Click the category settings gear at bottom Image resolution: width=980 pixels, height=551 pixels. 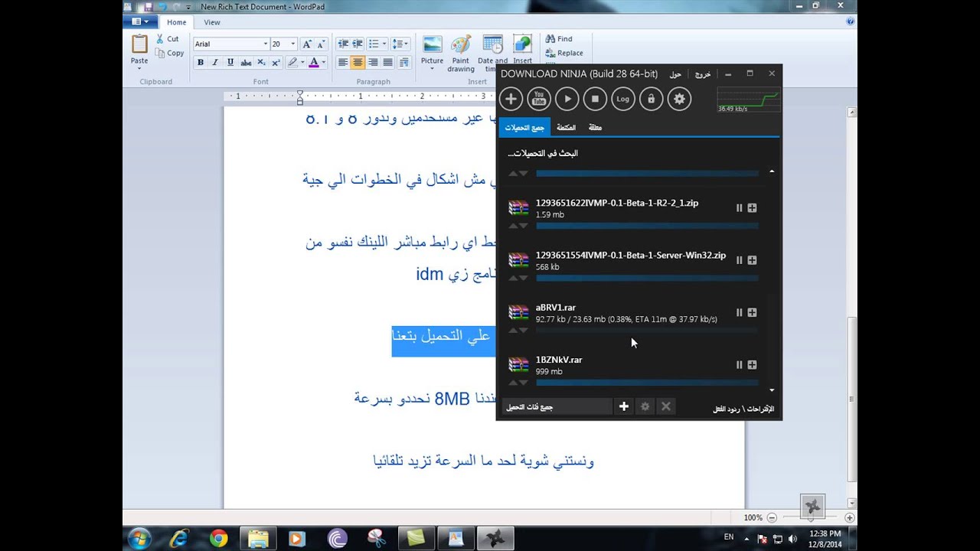tap(645, 407)
